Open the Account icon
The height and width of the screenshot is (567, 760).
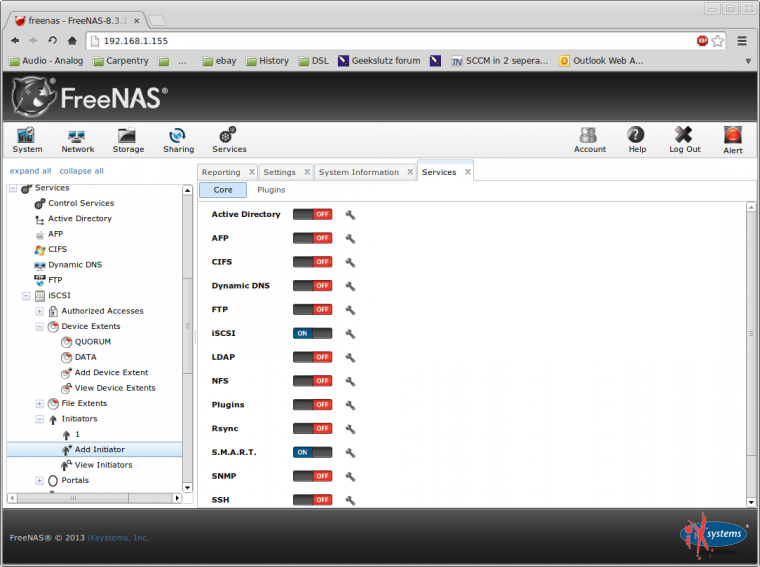pyautogui.click(x=589, y=140)
